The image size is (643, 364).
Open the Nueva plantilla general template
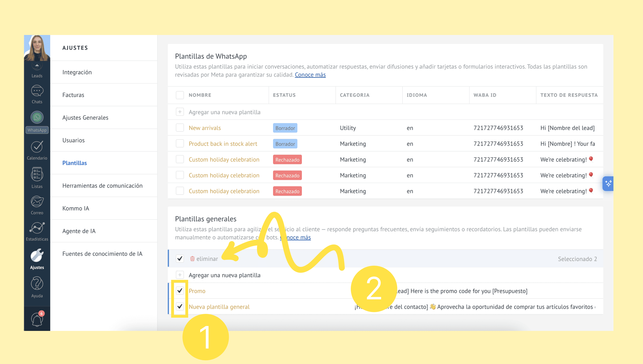(x=219, y=307)
